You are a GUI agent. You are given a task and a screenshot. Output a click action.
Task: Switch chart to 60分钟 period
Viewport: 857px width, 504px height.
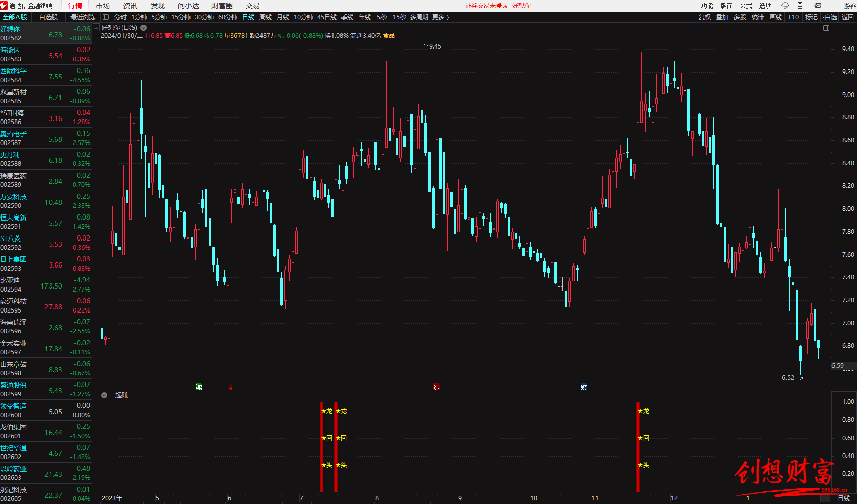coord(228,17)
